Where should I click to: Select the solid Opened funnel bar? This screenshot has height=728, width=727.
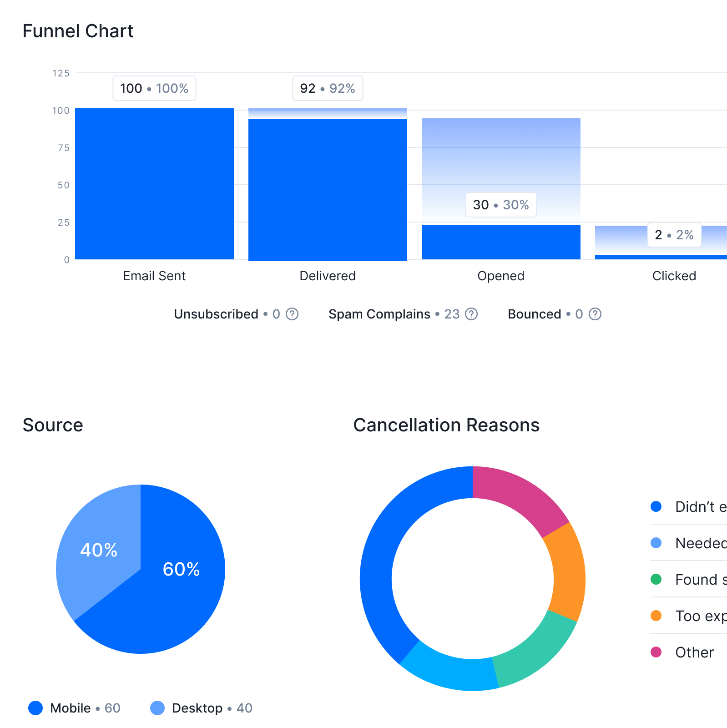coord(500,242)
